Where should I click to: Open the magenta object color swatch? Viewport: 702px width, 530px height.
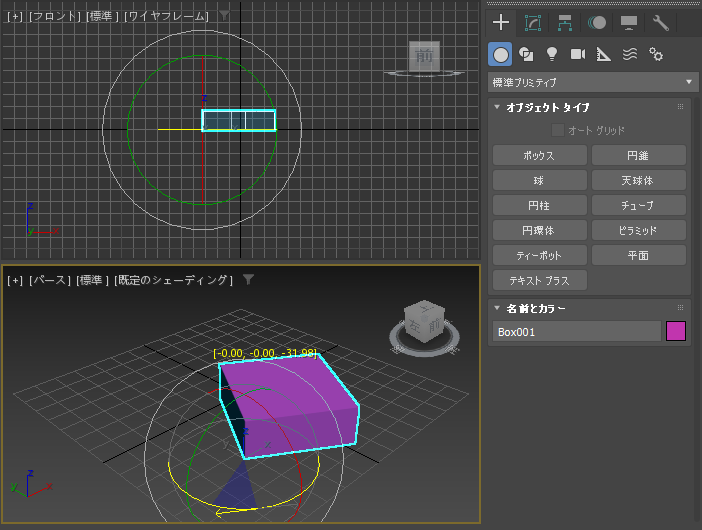pos(676,331)
